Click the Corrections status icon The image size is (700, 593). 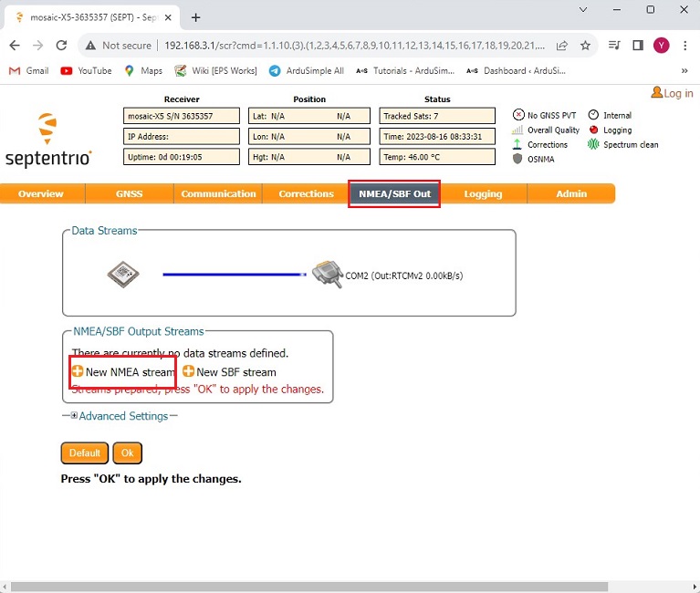(x=518, y=144)
